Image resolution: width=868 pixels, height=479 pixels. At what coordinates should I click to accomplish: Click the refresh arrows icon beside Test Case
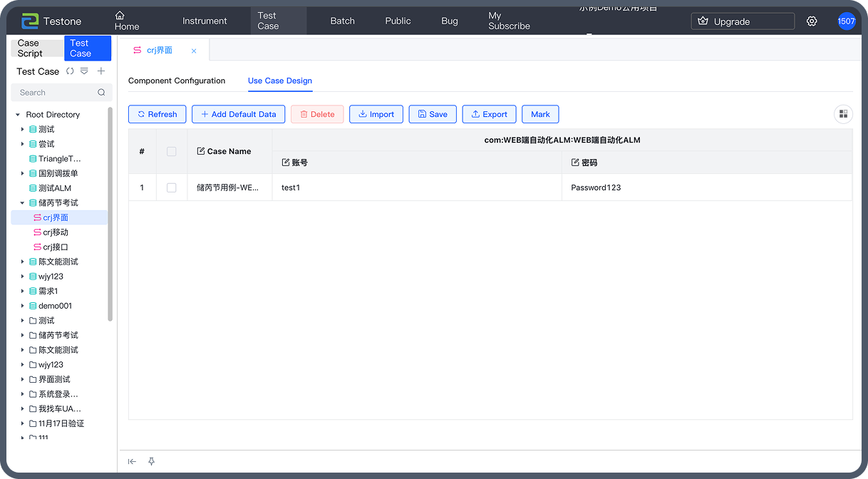(70, 71)
